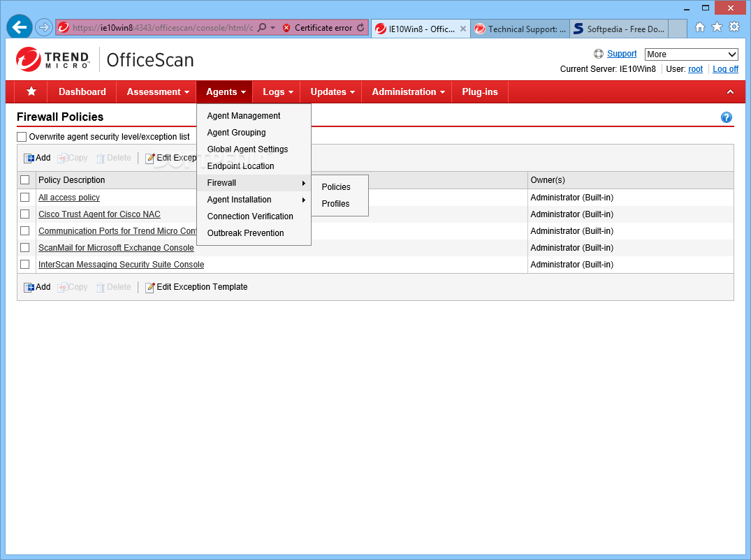Click the Support link

click(622, 54)
